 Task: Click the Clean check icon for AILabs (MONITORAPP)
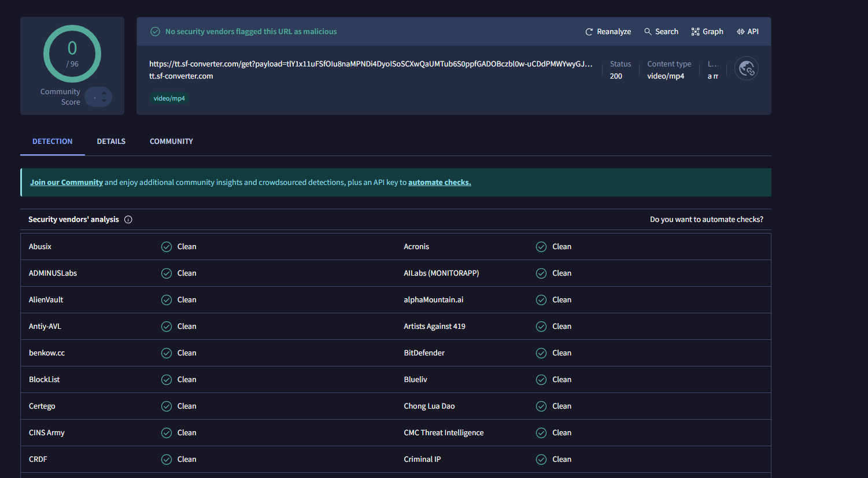coord(541,273)
